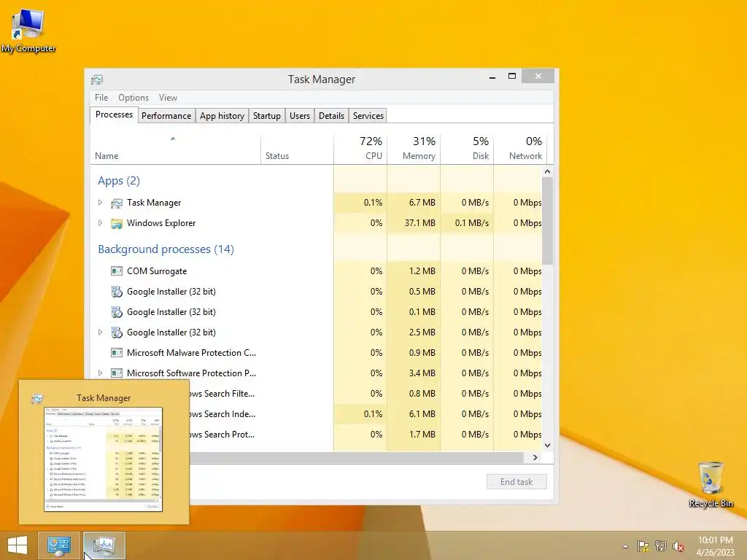747x560 pixels.
Task: Show hidden tray icons arrow
Action: point(625,546)
